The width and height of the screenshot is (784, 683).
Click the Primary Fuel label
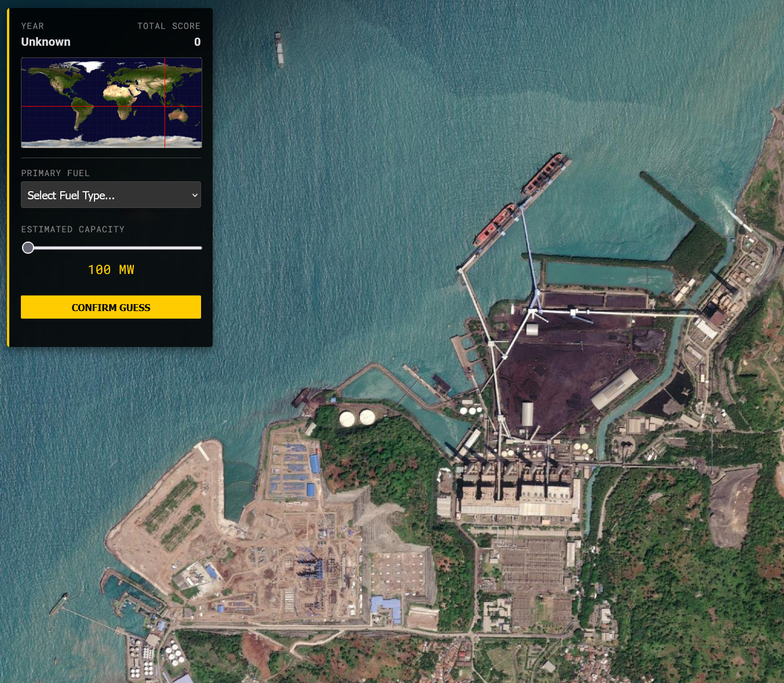tap(55, 173)
